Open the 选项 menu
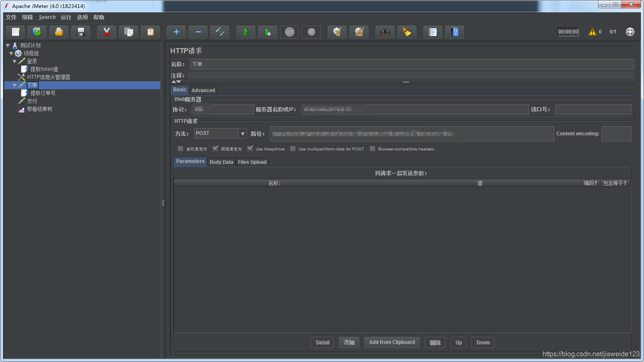644x362 pixels. tap(83, 17)
